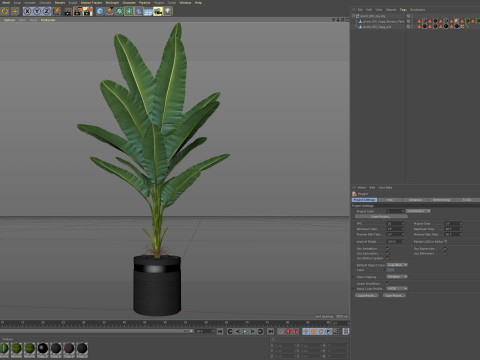Switch to the Project Settings tab
This screenshot has height=360, width=480.
pos(364,200)
